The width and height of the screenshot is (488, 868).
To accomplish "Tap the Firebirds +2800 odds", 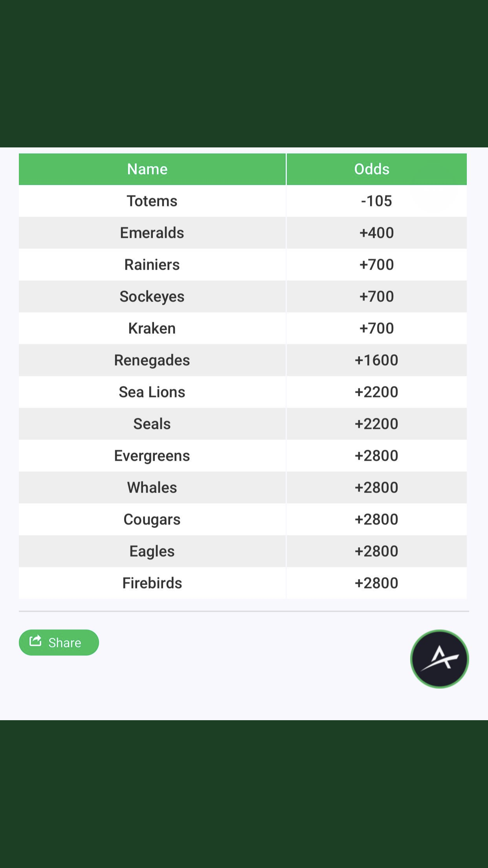I will tap(376, 583).
